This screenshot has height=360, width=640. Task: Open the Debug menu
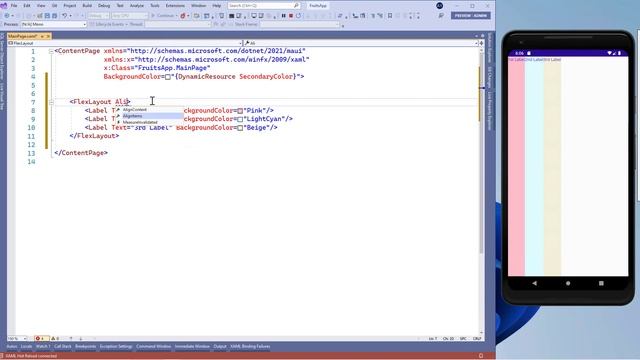pos(104,6)
